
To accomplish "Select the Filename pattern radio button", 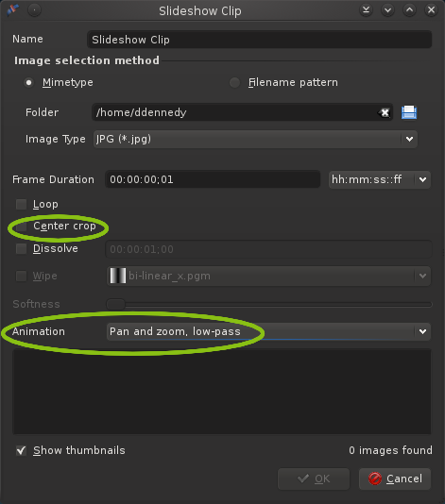I will (234, 83).
